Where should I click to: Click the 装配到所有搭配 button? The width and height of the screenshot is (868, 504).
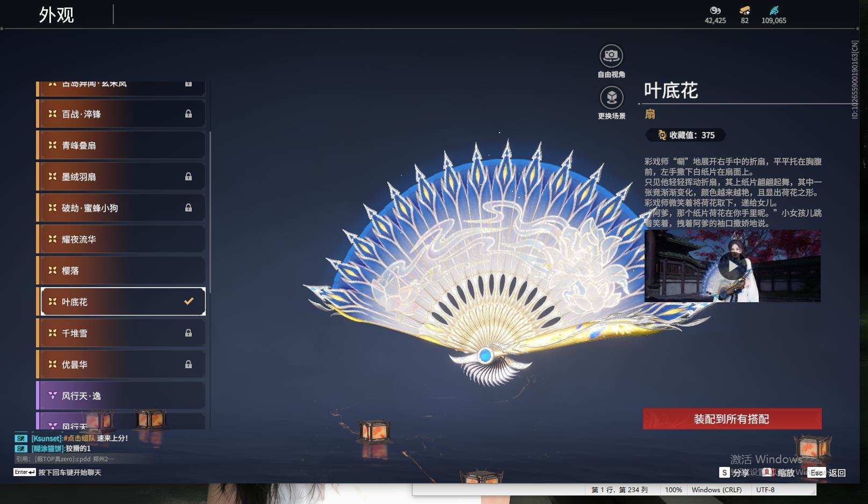(732, 419)
